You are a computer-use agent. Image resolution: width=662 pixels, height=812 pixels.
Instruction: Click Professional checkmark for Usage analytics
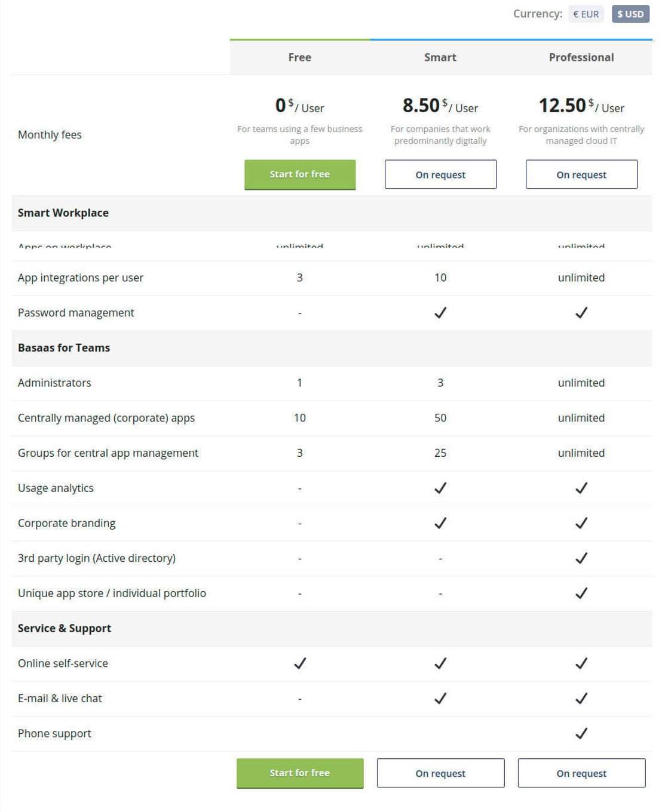pyautogui.click(x=581, y=488)
